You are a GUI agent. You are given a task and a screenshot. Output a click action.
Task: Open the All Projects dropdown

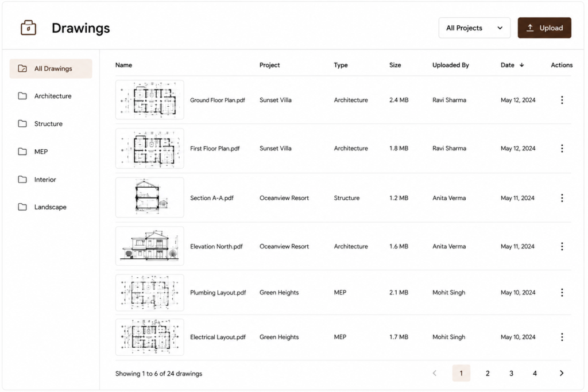[474, 28]
